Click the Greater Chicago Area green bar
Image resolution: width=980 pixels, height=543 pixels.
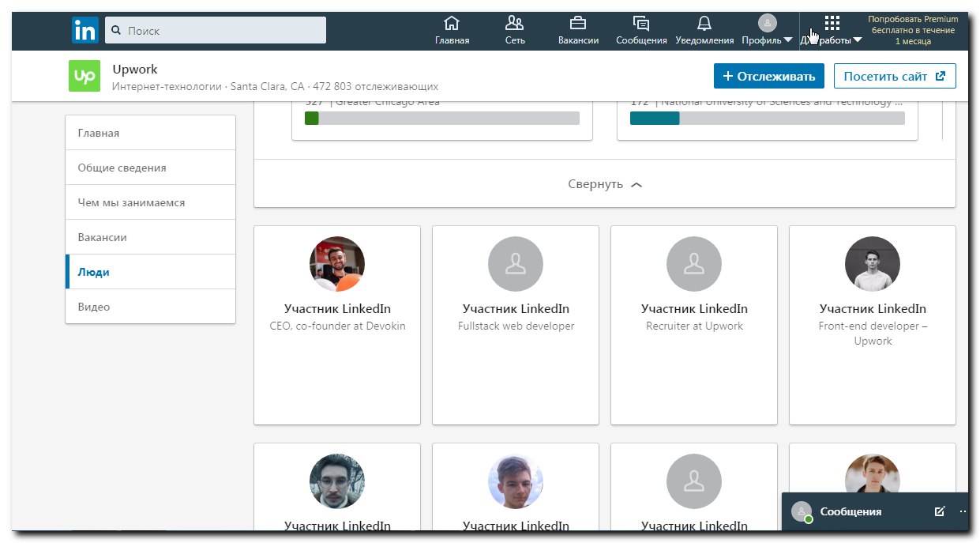click(x=311, y=118)
